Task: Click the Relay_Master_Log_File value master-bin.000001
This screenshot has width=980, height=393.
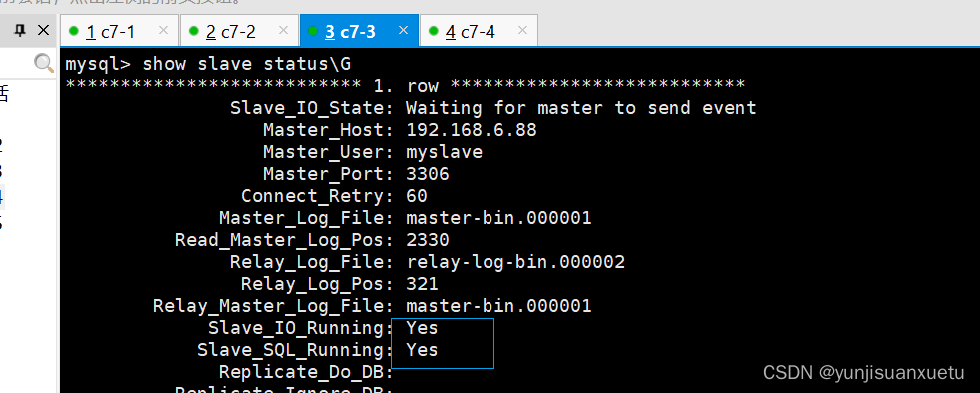Action: [498, 305]
